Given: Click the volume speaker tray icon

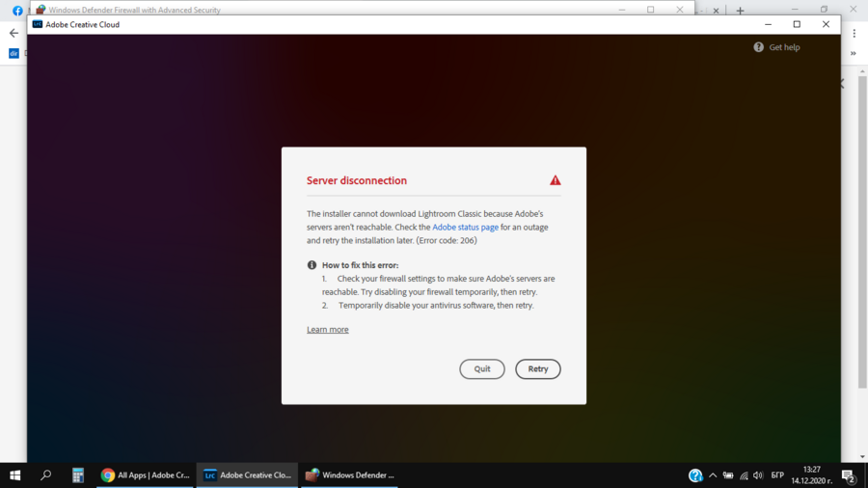Looking at the screenshot, I should [x=758, y=475].
